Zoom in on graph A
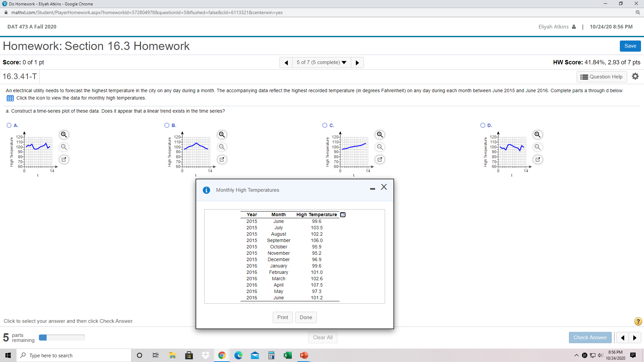Screen dimensions: 644x362 coord(64,135)
